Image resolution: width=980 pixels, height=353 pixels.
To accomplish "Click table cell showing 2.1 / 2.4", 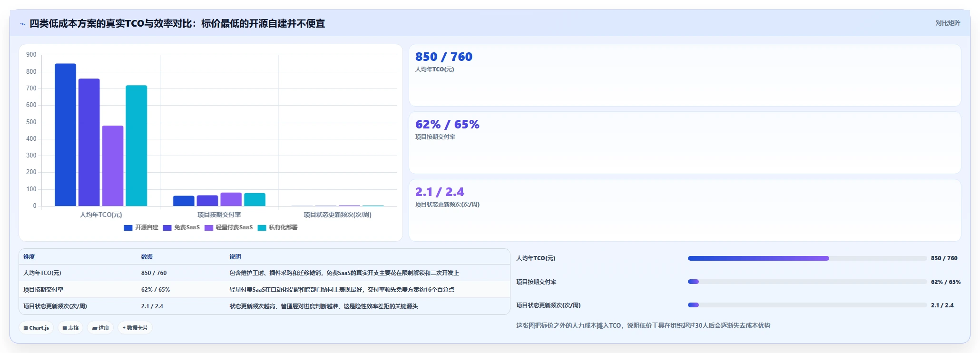I will (152, 306).
